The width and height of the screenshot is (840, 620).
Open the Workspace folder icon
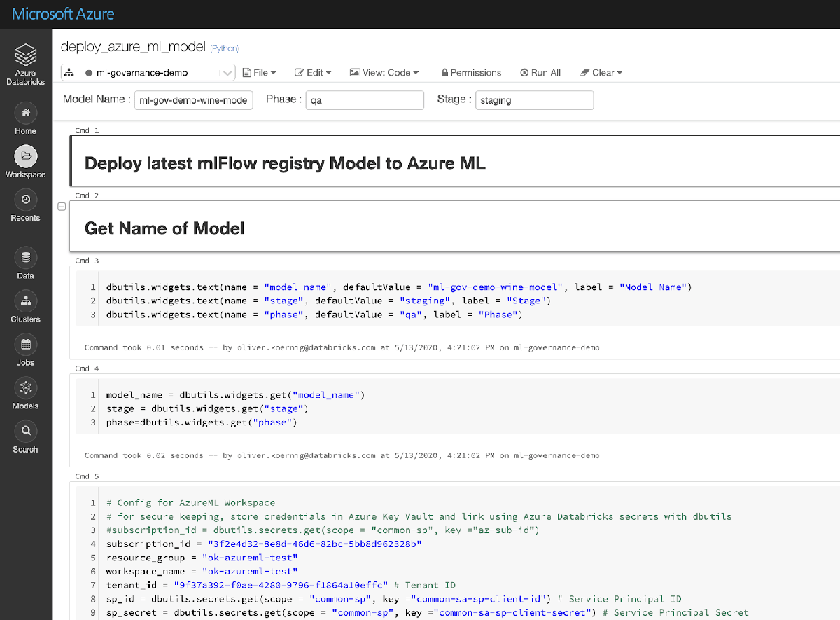click(x=26, y=156)
